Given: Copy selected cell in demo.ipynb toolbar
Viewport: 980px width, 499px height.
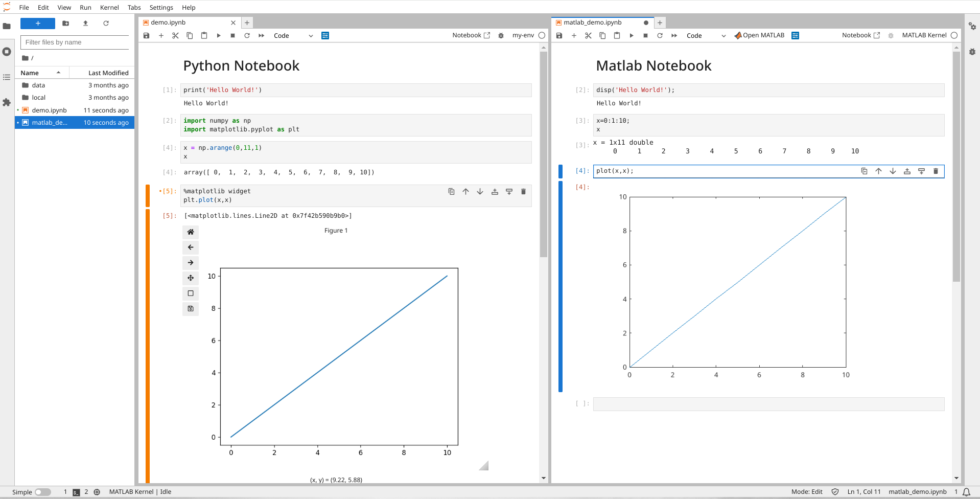Looking at the screenshot, I should [x=190, y=36].
